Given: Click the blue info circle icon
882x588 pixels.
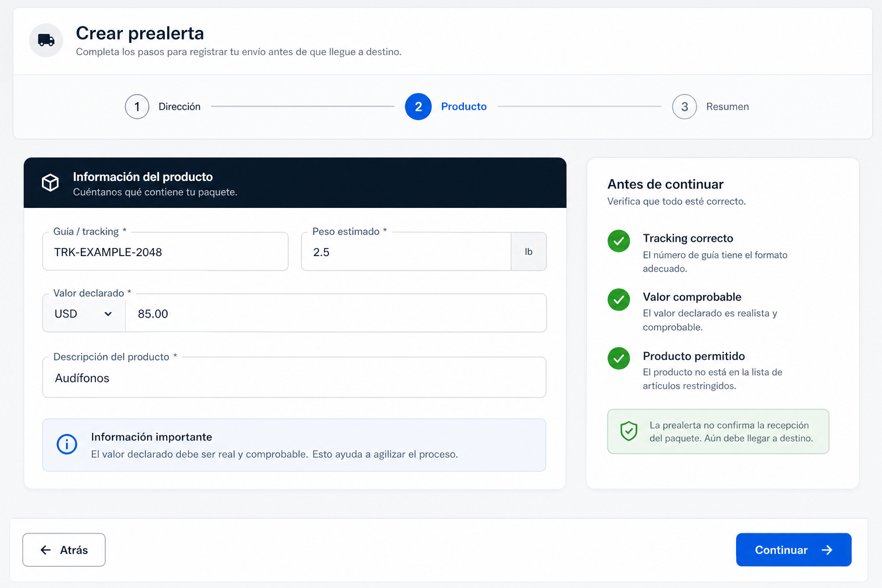Looking at the screenshot, I should (x=67, y=444).
